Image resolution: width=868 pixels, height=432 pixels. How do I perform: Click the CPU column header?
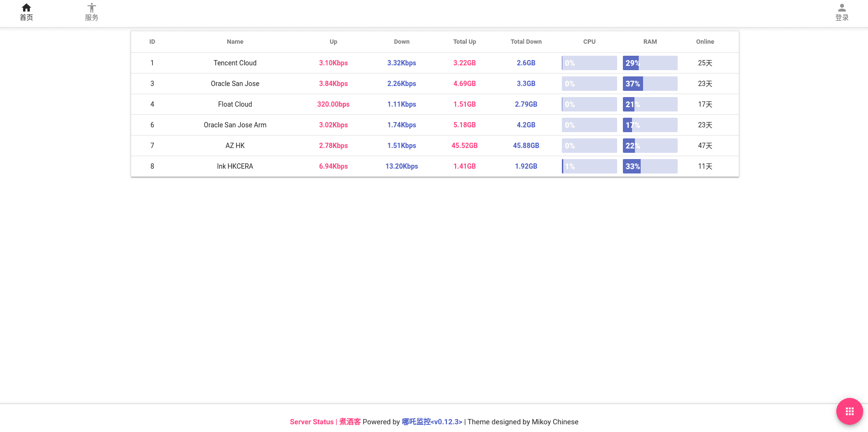tap(589, 42)
